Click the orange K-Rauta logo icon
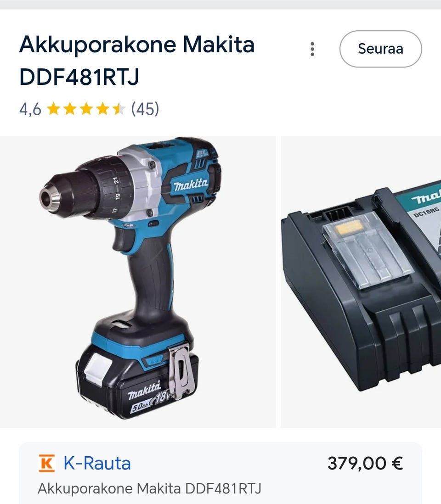441x504 pixels. coord(47,463)
